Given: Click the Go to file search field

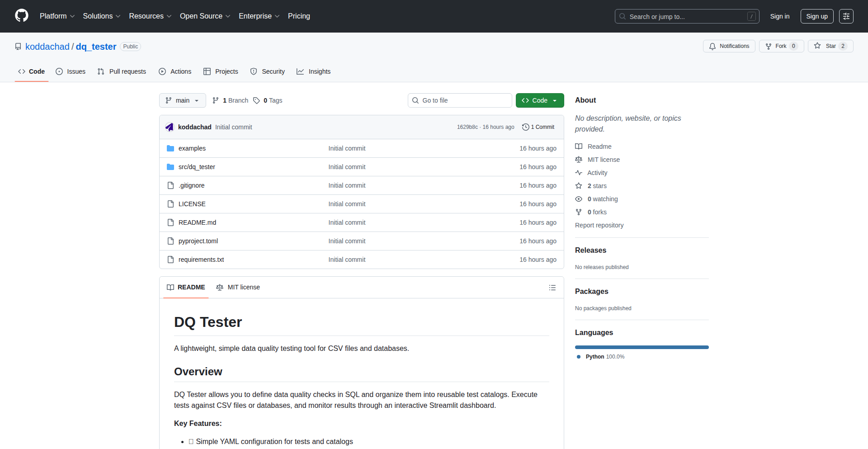Looking at the screenshot, I should coord(460,100).
